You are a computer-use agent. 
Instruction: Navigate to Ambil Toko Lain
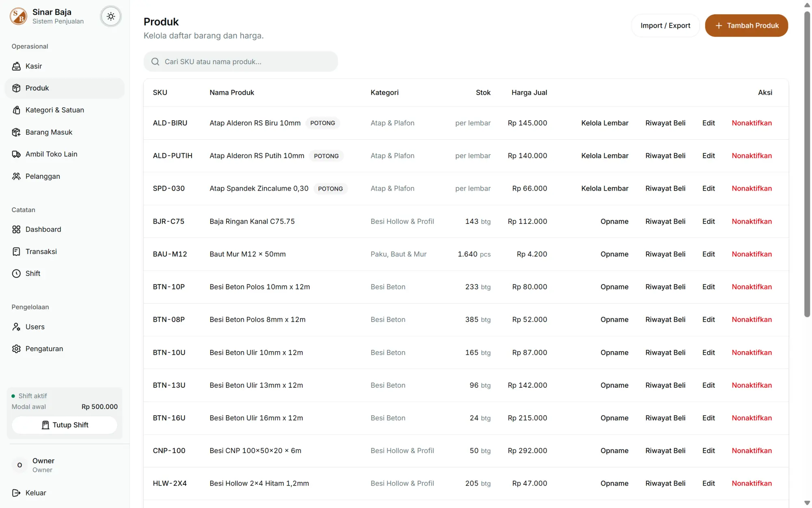(x=65, y=154)
